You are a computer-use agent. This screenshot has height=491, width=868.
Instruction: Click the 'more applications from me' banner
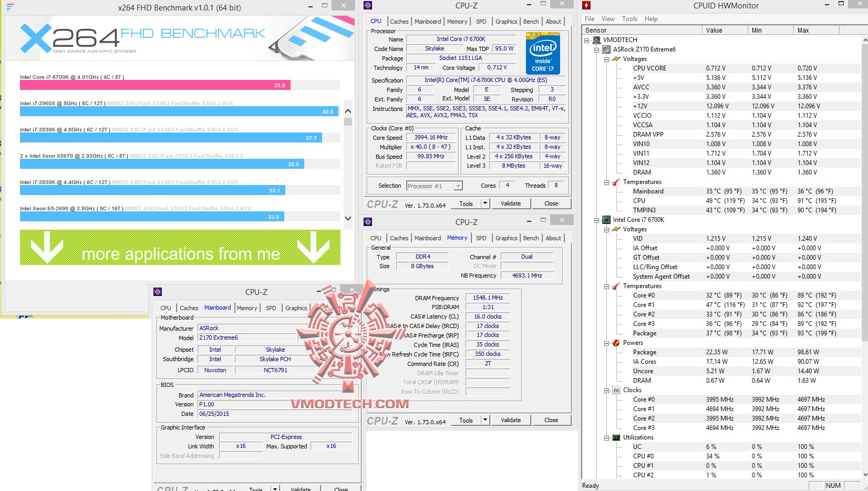tap(180, 247)
